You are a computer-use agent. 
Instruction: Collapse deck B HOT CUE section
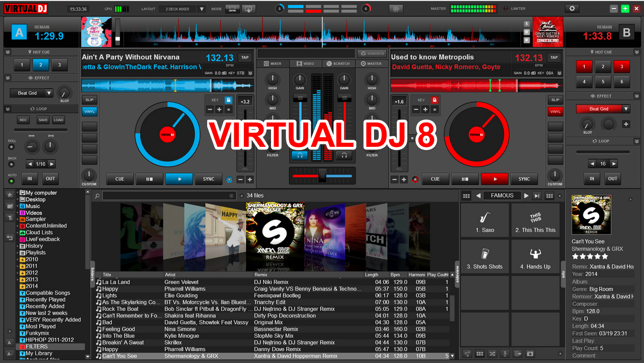pyautogui.click(x=636, y=52)
